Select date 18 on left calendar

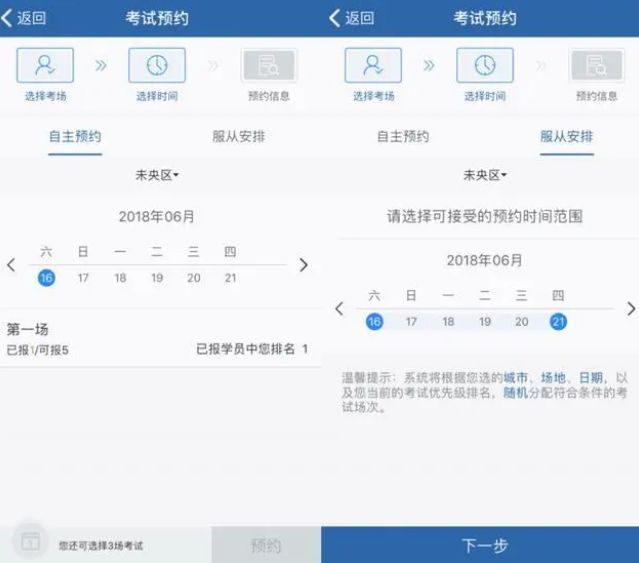click(x=120, y=278)
